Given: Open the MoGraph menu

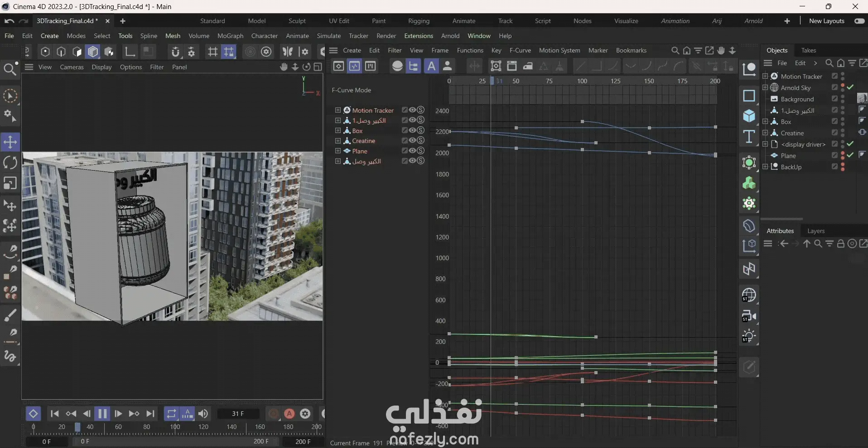Looking at the screenshot, I should pyautogui.click(x=230, y=36).
